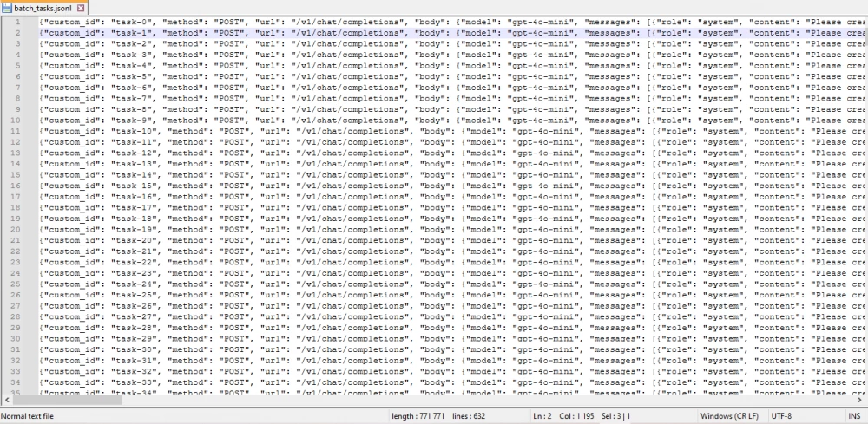Click the horizontal scrollbar track at bottom
868x424 pixels.
pos(434,400)
